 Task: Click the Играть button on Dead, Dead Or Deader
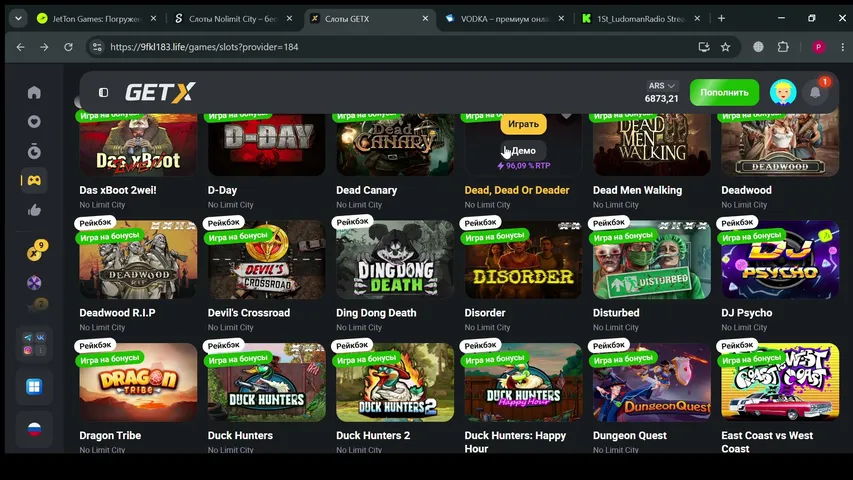pos(523,124)
